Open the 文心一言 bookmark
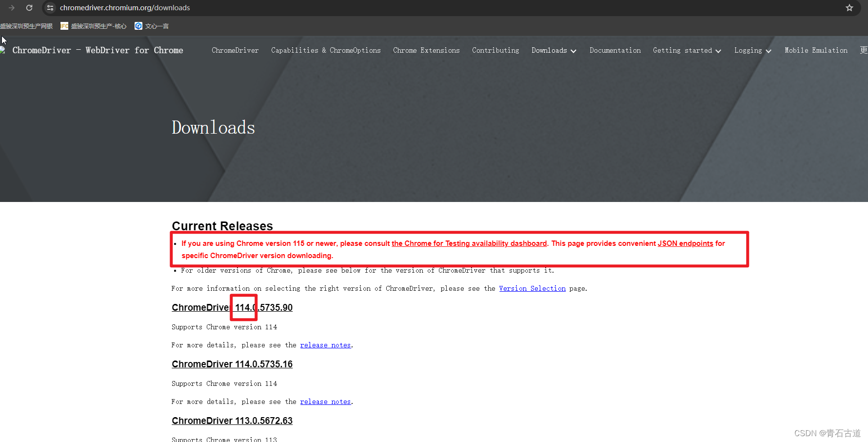Screen dimensions: 868x442 pos(152,26)
